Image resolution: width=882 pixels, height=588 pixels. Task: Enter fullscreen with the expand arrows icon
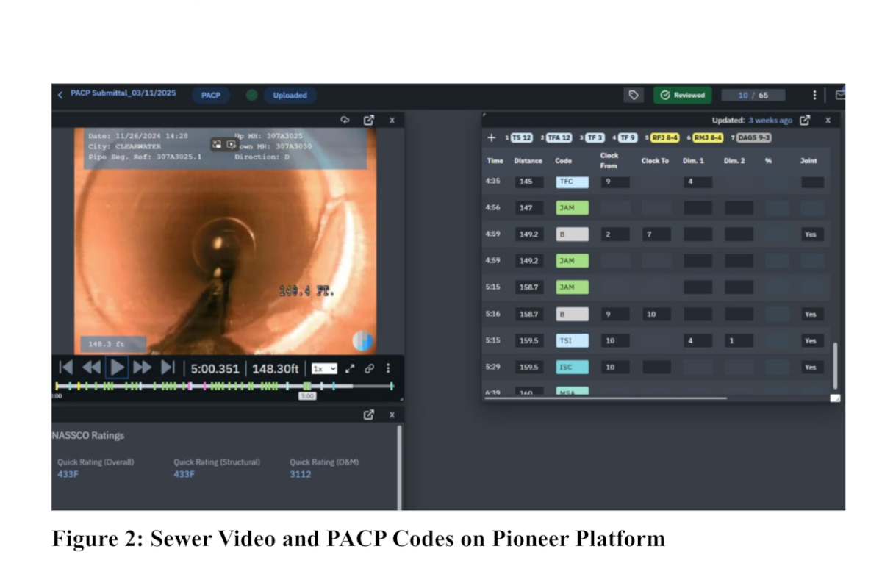[351, 368]
